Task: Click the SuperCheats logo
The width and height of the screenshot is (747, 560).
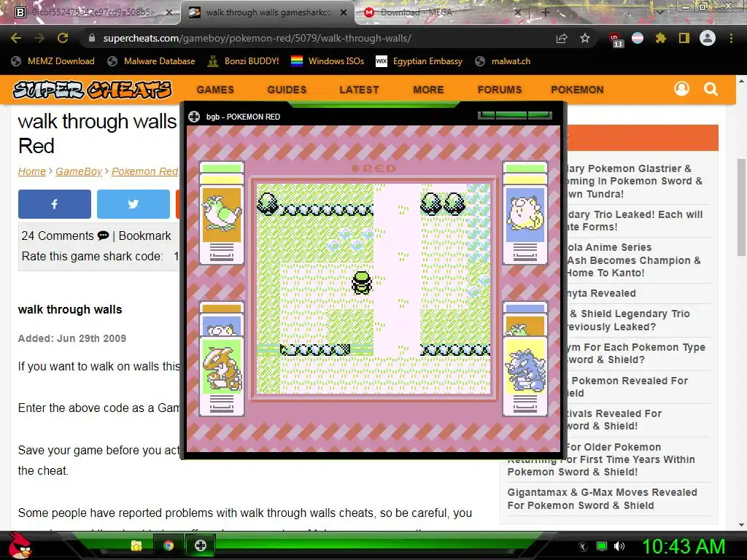Action: (x=92, y=90)
